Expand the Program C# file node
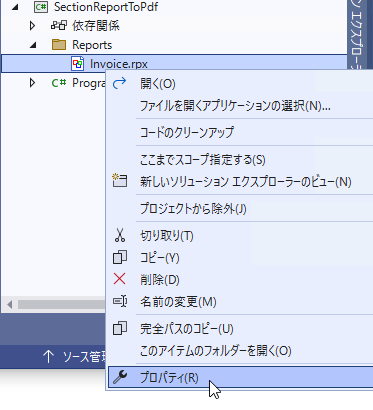This screenshot has height=410, width=373. click(x=32, y=83)
